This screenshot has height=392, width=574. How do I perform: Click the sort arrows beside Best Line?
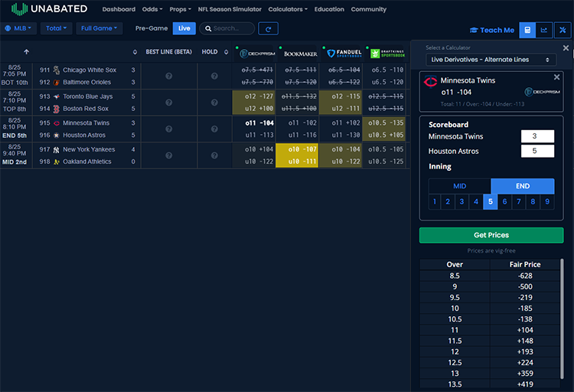click(x=135, y=52)
